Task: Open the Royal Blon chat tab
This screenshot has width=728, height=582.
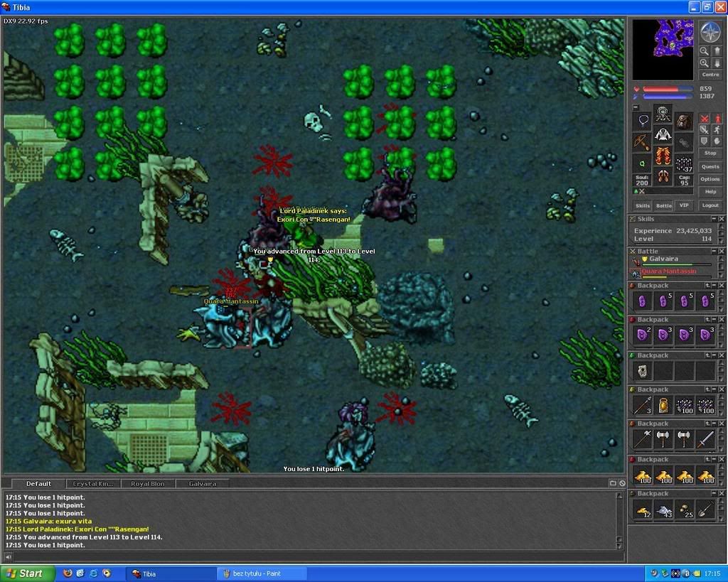Action: click(148, 484)
